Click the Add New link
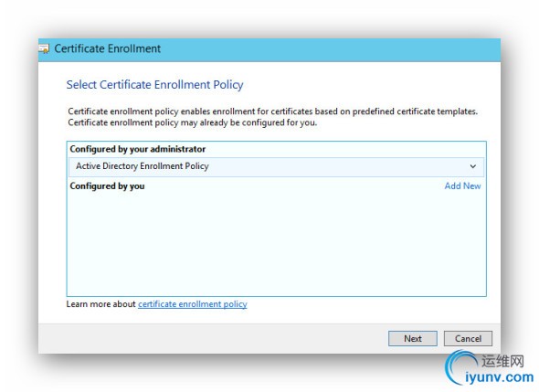 [x=462, y=186]
